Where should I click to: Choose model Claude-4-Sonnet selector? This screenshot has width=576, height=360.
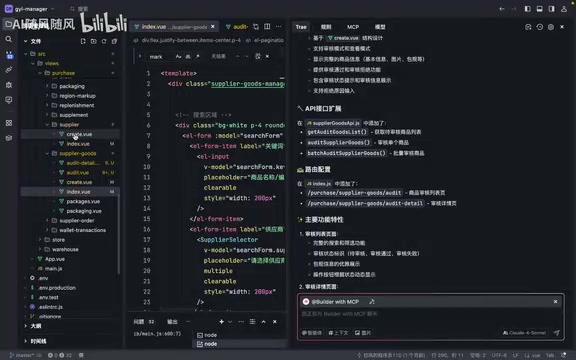524,333
